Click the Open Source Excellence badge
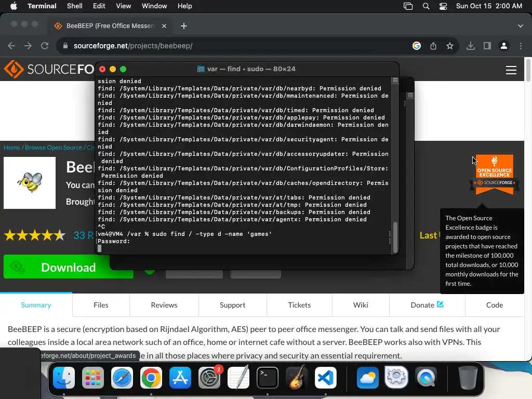532x399 pixels. pyautogui.click(x=495, y=175)
